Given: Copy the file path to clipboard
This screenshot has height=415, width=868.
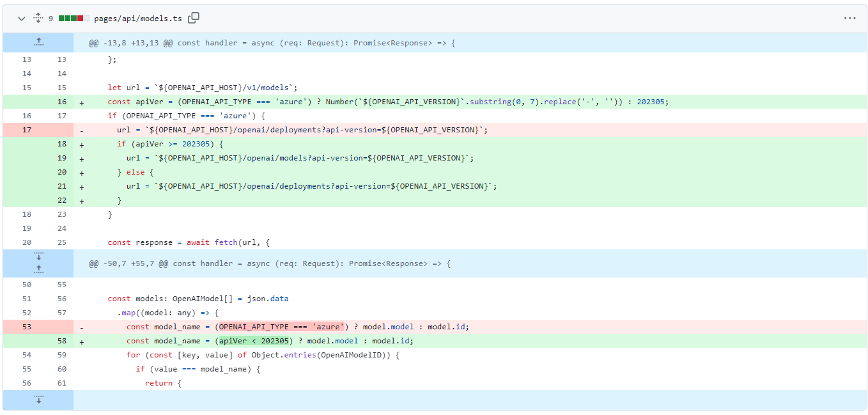Looking at the screenshot, I should 193,19.
